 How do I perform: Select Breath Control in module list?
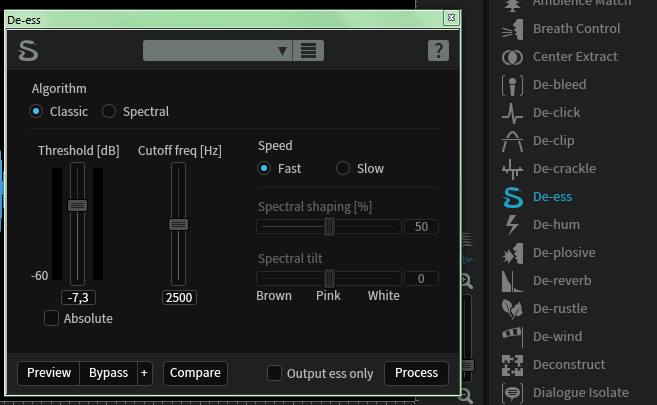tap(576, 29)
